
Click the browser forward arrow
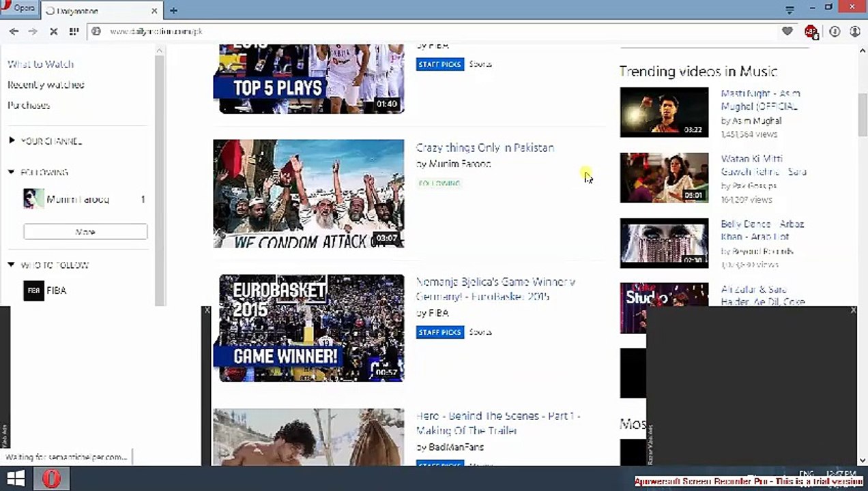click(33, 31)
